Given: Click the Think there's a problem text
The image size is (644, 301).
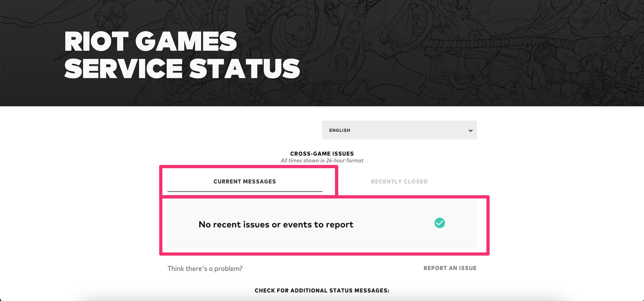Looking at the screenshot, I should [205, 269].
